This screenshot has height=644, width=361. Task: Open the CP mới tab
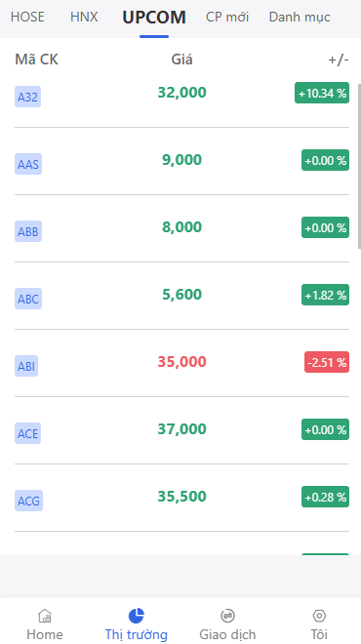tap(227, 17)
